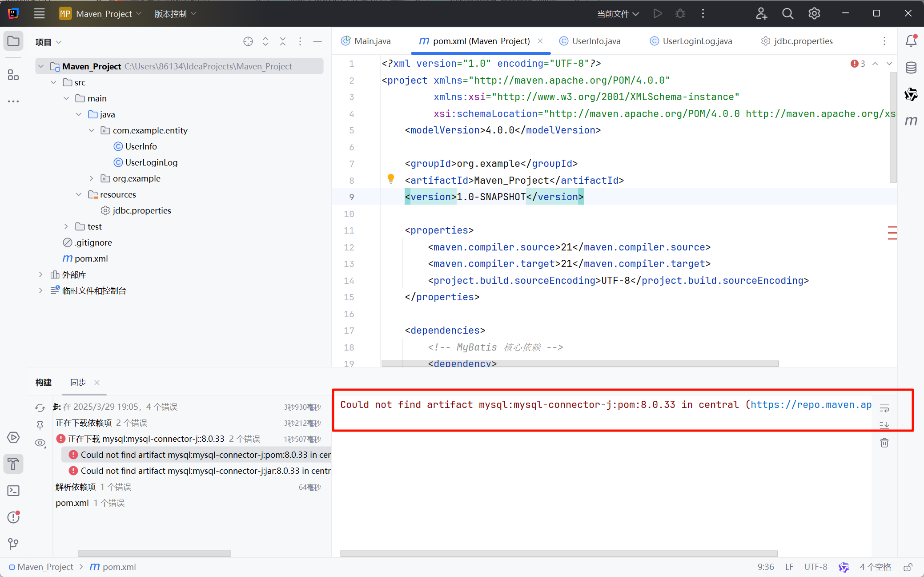Click the locate opened file target icon
924x577 pixels.
click(248, 41)
